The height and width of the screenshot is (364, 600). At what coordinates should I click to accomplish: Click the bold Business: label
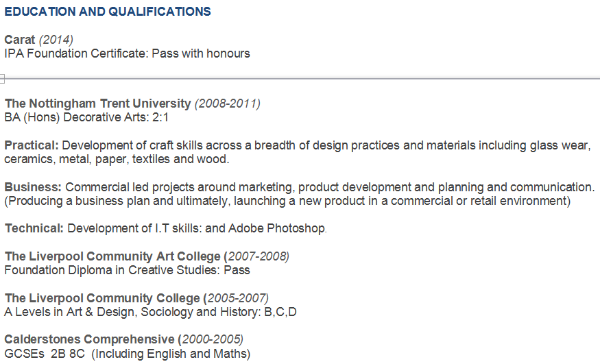tap(33, 187)
